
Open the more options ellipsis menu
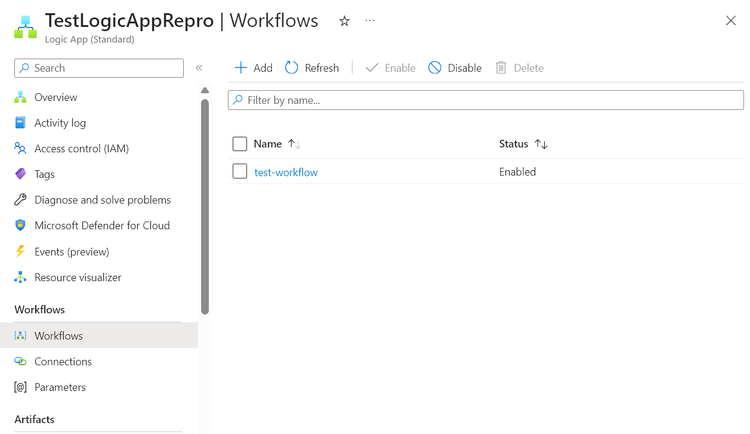tap(370, 21)
